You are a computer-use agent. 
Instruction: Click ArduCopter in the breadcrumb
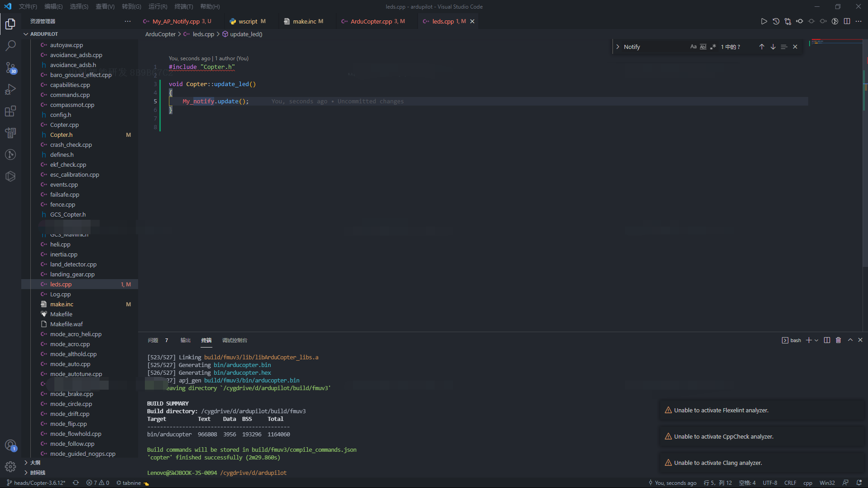coord(160,34)
